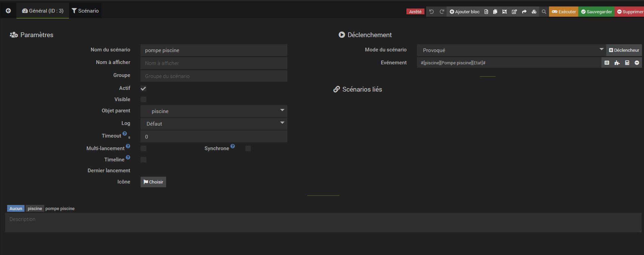Open the Objet parent dropdown
The height and width of the screenshot is (255, 644).
coord(214,111)
